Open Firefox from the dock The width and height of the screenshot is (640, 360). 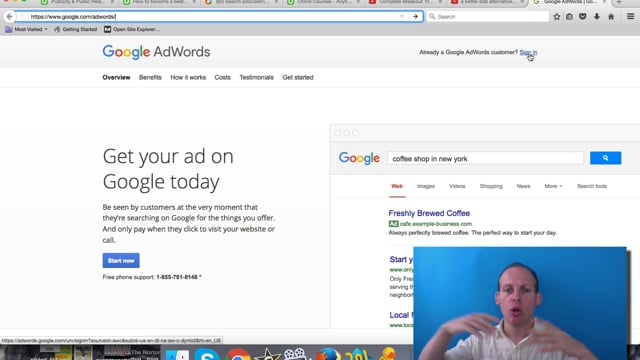pyautogui.click(x=328, y=354)
